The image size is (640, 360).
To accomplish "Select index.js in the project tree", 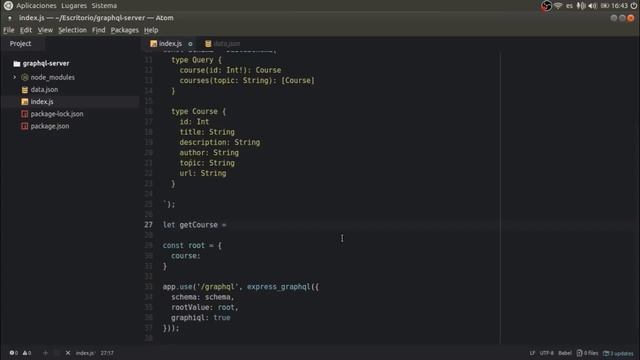I will (x=42, y=102).
